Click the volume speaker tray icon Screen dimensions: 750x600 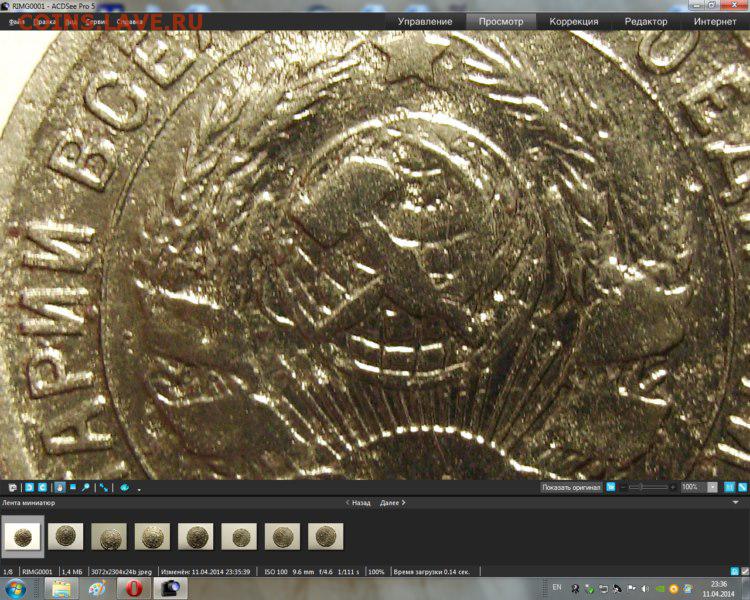coord(645,589)
